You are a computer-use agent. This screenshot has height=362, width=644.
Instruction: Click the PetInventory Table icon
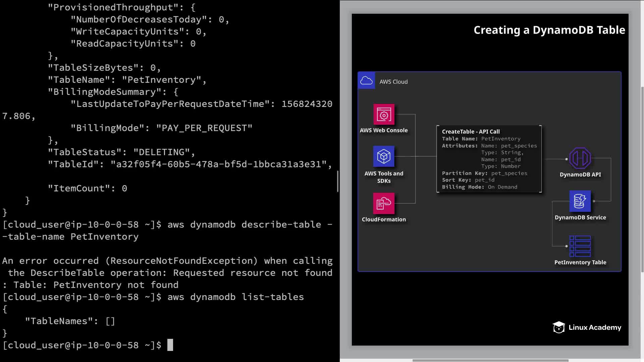click(580, 246)
